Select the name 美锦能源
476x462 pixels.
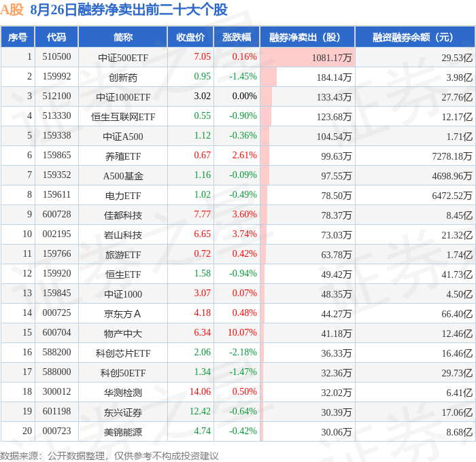point(123,432)
